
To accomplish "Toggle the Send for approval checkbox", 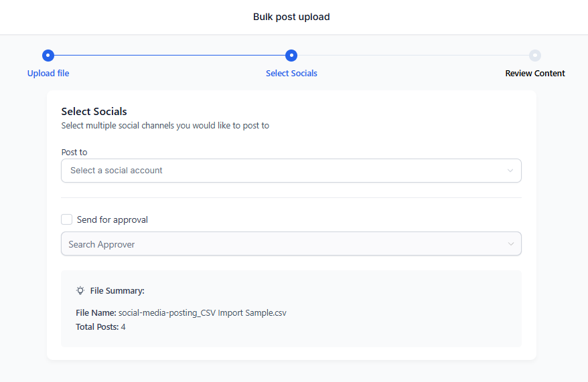I will (67, 219).
